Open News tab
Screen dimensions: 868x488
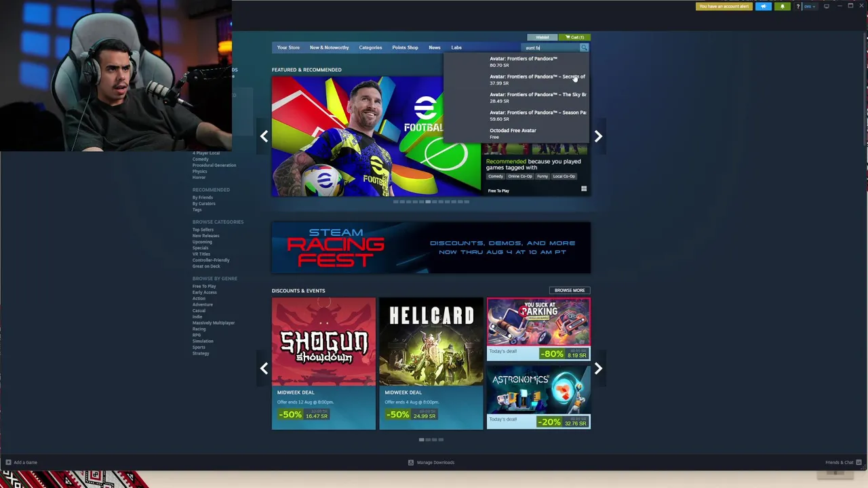(435, 47)
